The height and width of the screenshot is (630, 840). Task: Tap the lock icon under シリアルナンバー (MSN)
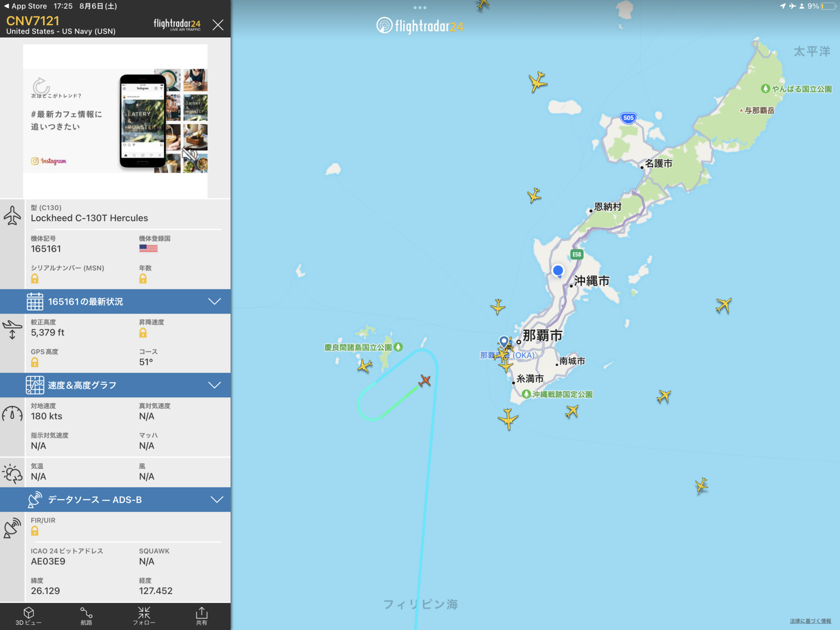pos(35,279)
